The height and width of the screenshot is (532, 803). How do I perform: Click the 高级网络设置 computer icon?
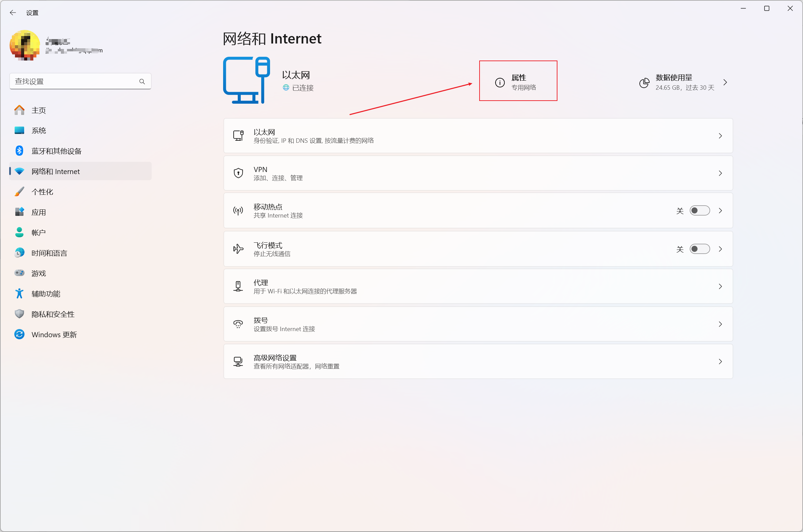pos(238,361)
